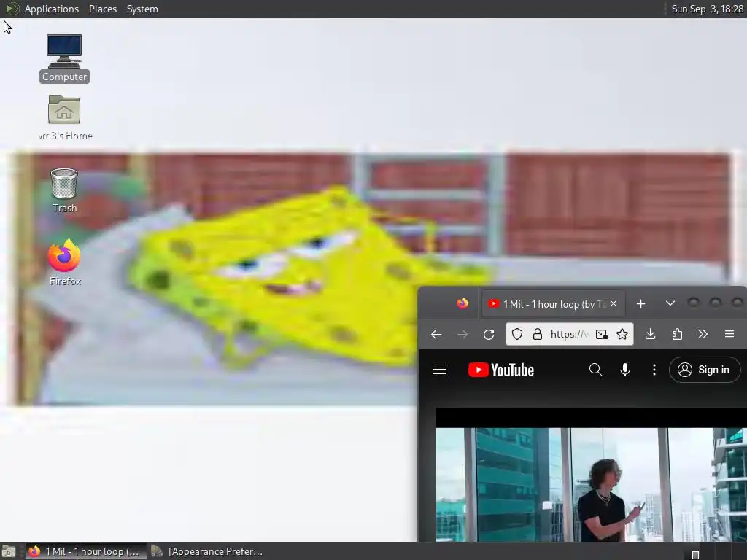Click the YouTube video player

591,476
